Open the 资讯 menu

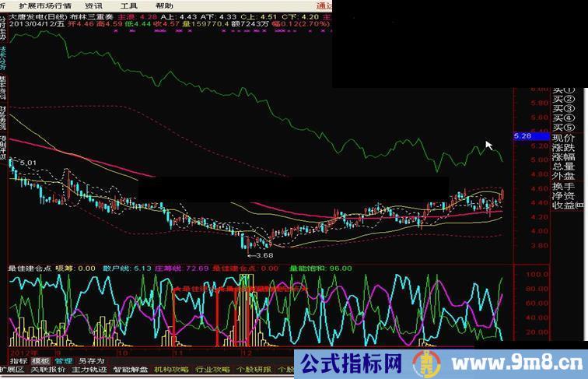(x=93, y=5)
